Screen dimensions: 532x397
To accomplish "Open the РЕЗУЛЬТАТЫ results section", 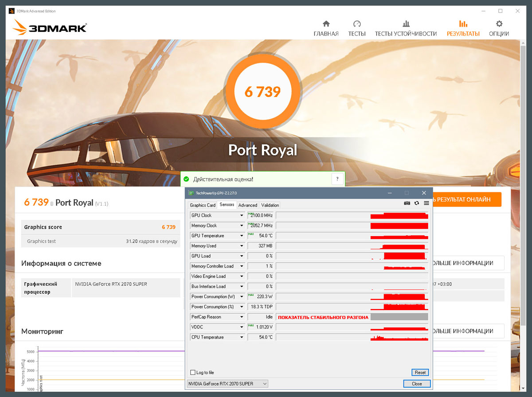I will point(463,28).
